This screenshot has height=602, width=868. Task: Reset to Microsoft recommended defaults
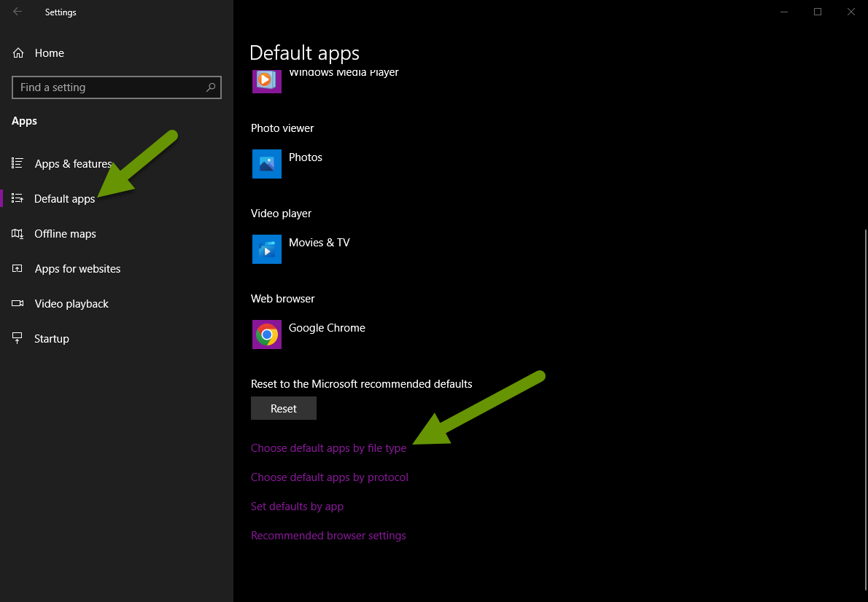pos(283,408)
